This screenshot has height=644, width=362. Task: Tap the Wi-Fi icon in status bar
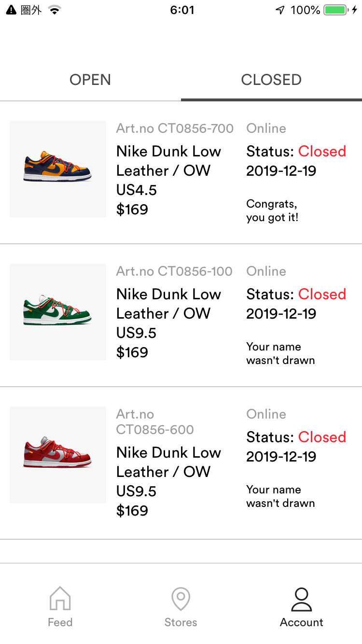(55, 10)
